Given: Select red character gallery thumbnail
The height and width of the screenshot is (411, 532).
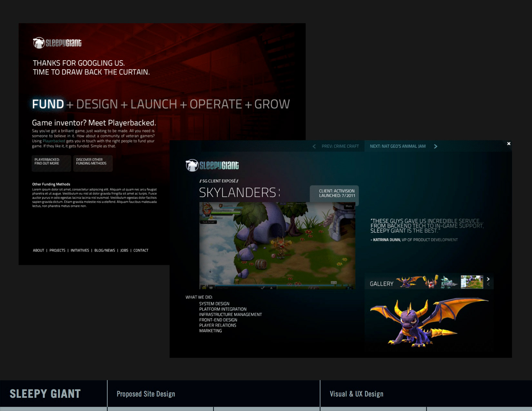Looking at the screenshot, I should click(x=431, y=282).
